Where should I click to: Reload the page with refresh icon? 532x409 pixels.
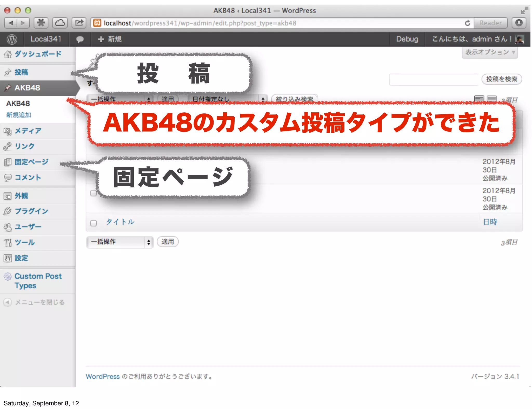coord(467,23)
